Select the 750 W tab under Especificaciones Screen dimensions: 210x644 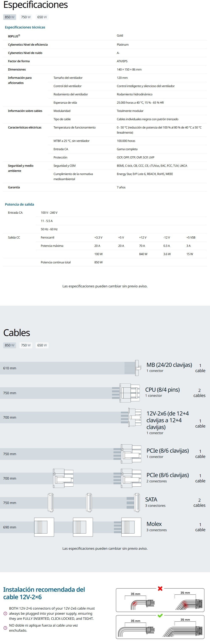pyautogui.click(x=26, y=17)
